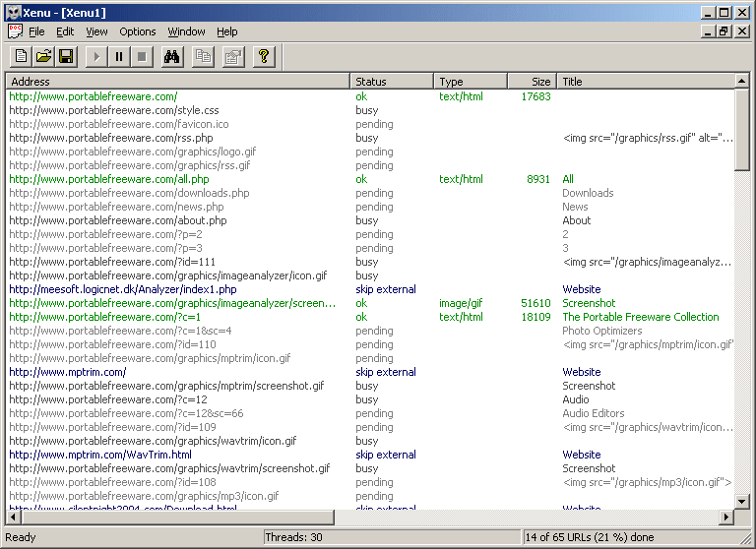Select the rss.php address row

click(370, 138)
